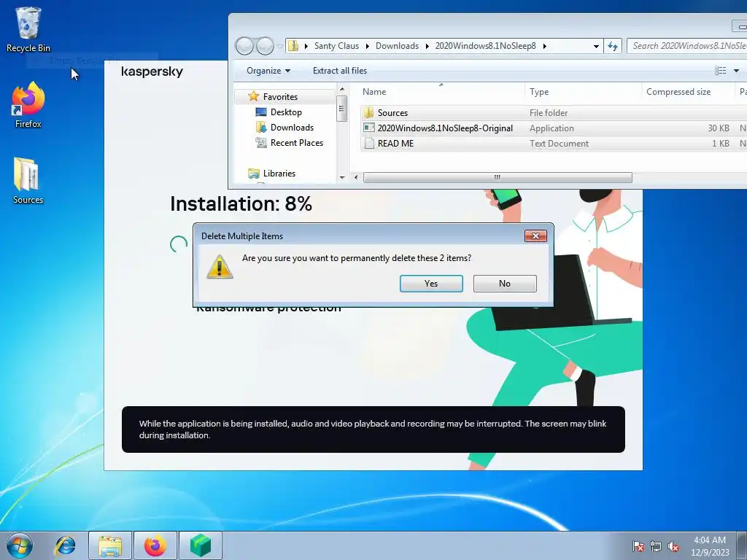Click Extract all files in Explorer toolbar
Viewport: 747px width, 560px height.
(x=340, y=71)
